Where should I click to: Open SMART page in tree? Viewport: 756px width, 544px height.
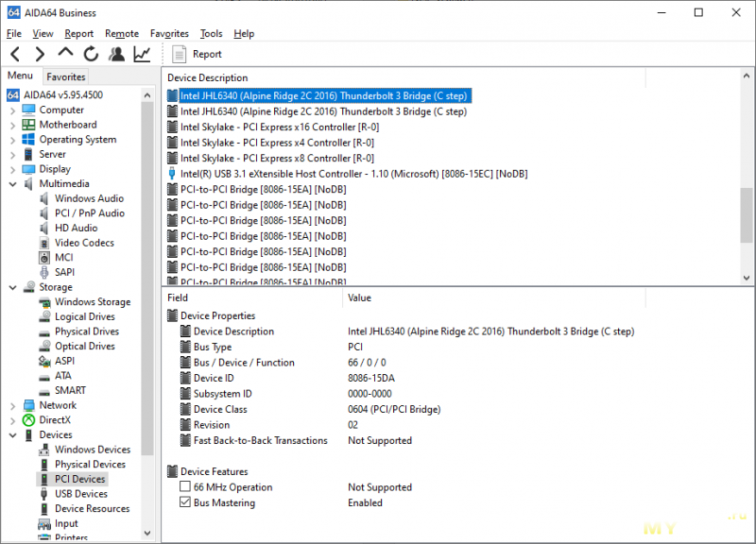pos(70,390)
